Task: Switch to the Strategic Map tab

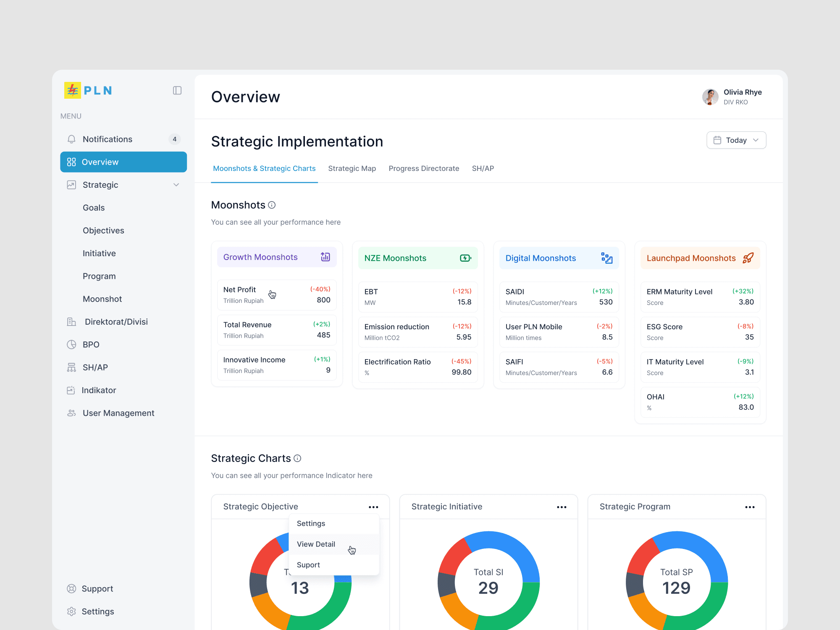Action: coord(352,168)
